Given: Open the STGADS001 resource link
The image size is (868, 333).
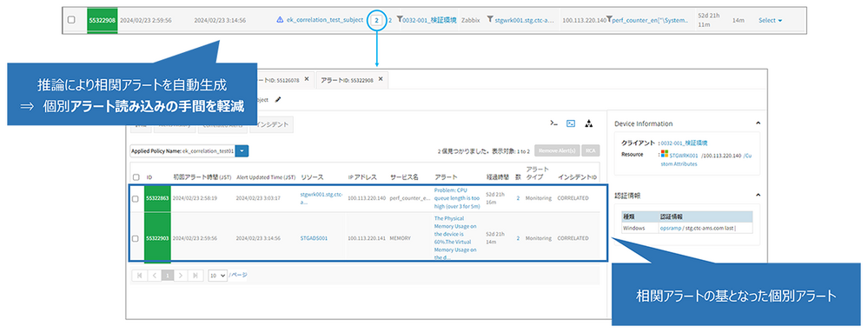Looking at the screenshot, I should 314,238.
